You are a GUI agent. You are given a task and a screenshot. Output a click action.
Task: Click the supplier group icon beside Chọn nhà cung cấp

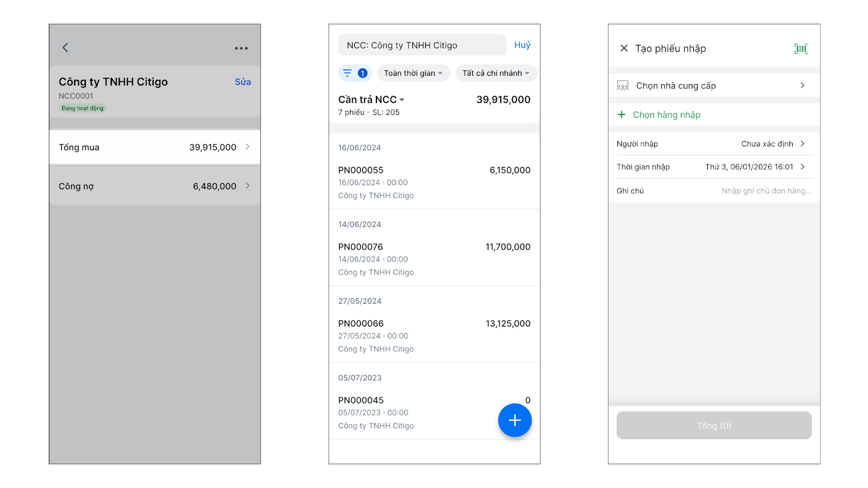(x=623, y=86)
